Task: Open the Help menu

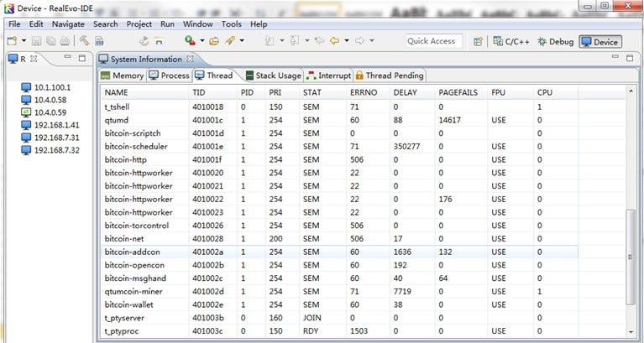Action: pyautogui.click(x=259, y=24)
